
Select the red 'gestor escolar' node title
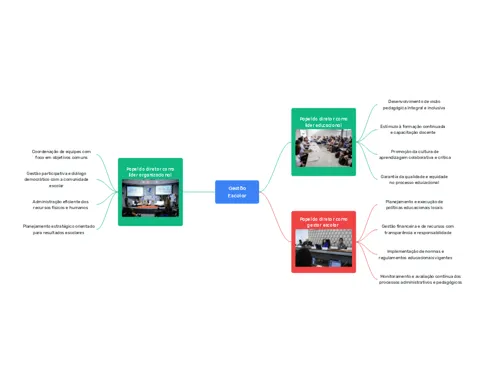(323, 222)
